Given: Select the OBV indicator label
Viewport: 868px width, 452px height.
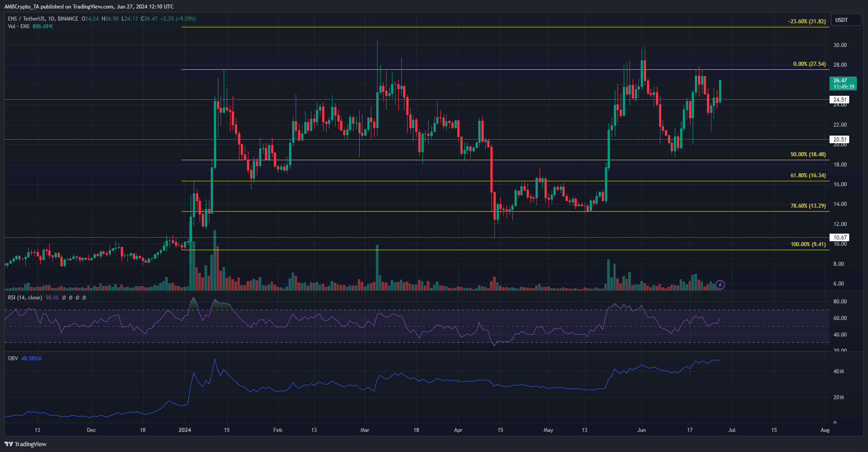Looking at the screenshot, I should (13, 358).
